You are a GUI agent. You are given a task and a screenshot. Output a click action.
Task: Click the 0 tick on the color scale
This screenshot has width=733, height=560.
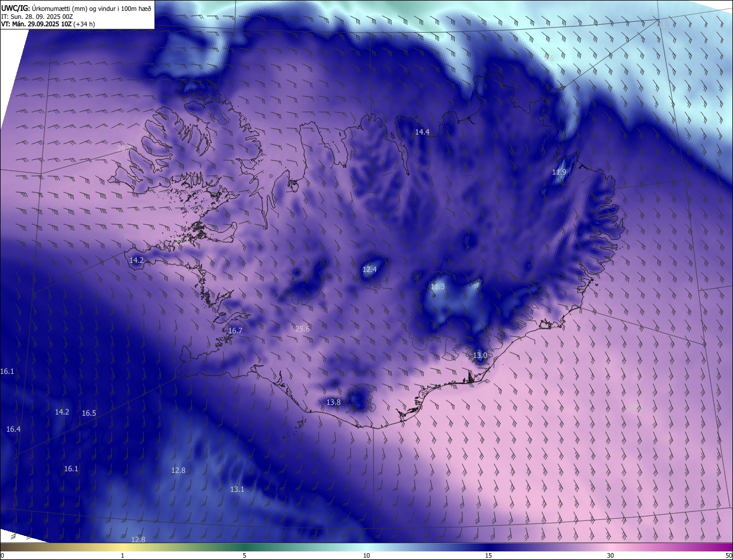tap(2, 556)
